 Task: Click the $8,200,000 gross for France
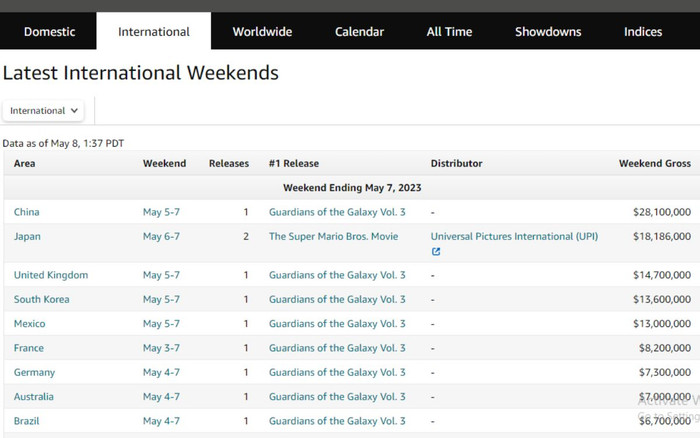665,348
